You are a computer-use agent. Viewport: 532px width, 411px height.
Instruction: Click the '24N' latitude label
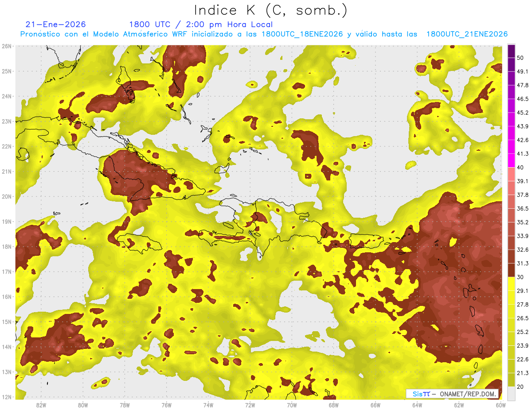click(x=7, y=96)
